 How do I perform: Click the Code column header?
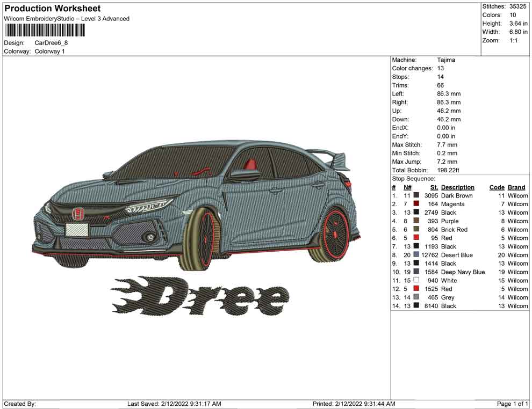coord(497,187)
